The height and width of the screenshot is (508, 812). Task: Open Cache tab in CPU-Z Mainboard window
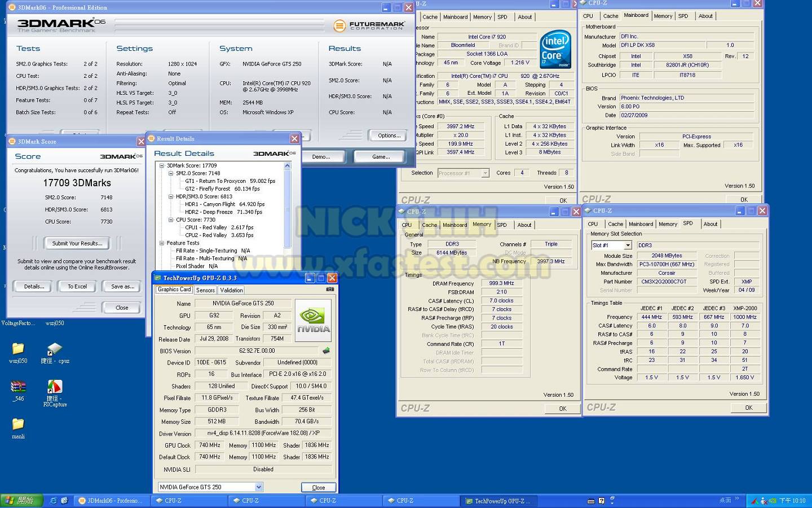[611, 16]
